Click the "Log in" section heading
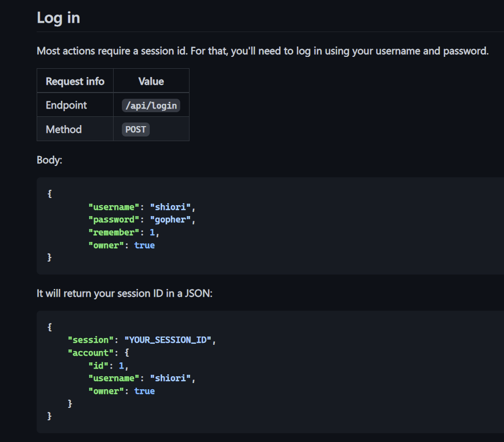The height and width of the screenshot is (442, 504). click(58, 18)
